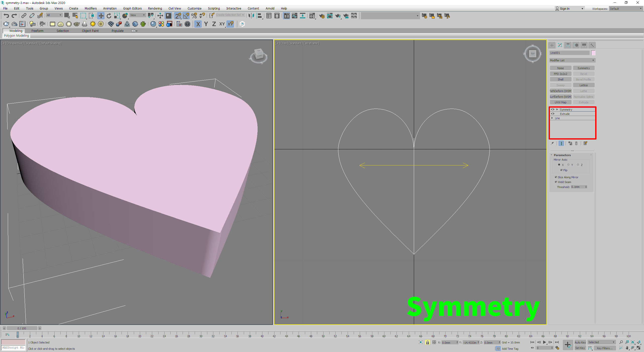644x352 pixels.
Task: Open the View reference coordinate dropdown
Action: click(x=137, y=15)
